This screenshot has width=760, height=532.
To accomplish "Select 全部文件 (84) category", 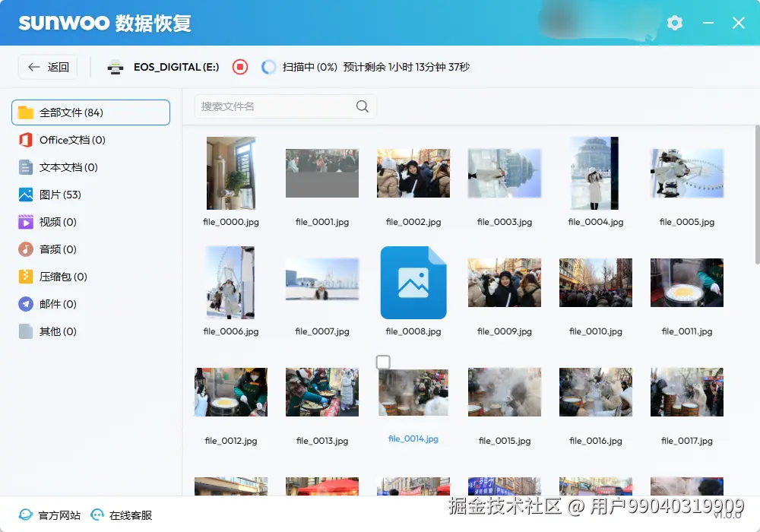I will pos(90,112).
